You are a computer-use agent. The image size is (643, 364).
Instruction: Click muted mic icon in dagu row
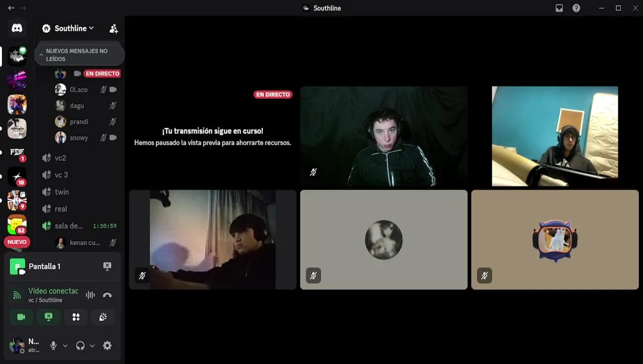(x=113, y=106)
